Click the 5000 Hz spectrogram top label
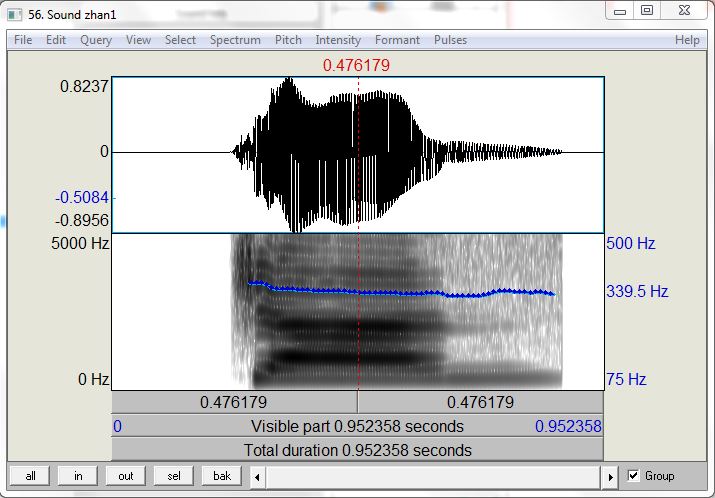Screen dimensions: 715x498 click(x=80, y=243)
